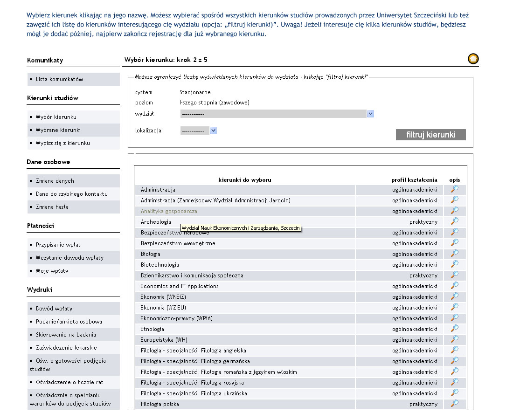Choose Economics and IT Applications

179,286
